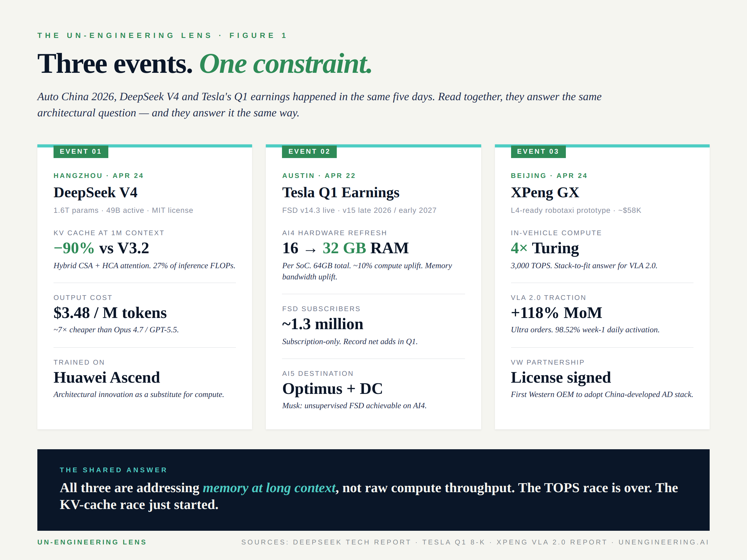The width and height of the screenshot is (747, 560).
Task: Click the footer "UN-ENGINEERING LENS" brand text
Action: click(92, 542)
